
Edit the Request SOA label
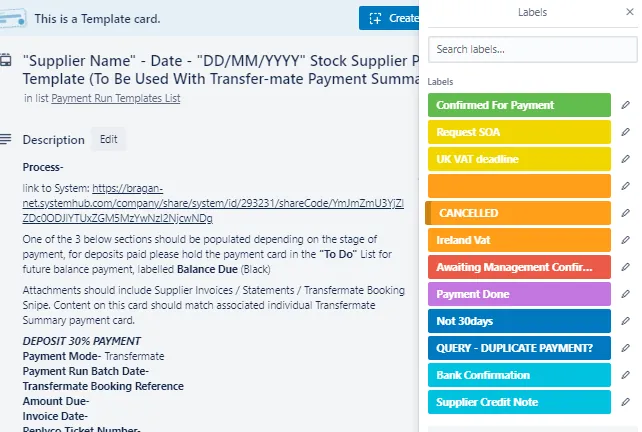625,132
